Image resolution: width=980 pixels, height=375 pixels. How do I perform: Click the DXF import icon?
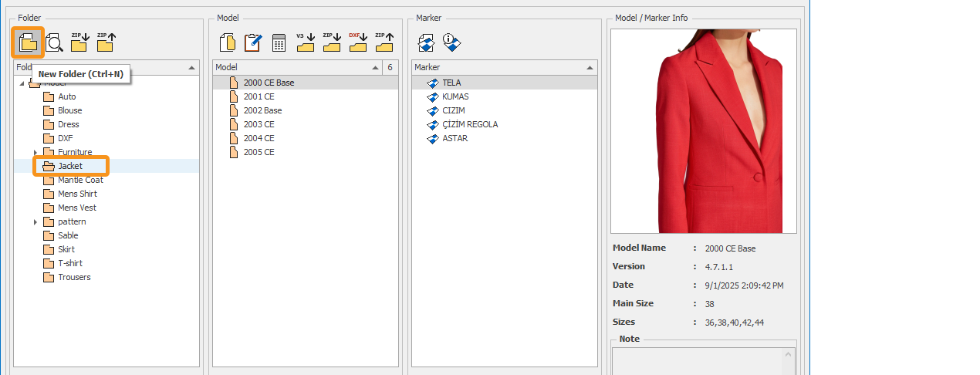point(357,43)
